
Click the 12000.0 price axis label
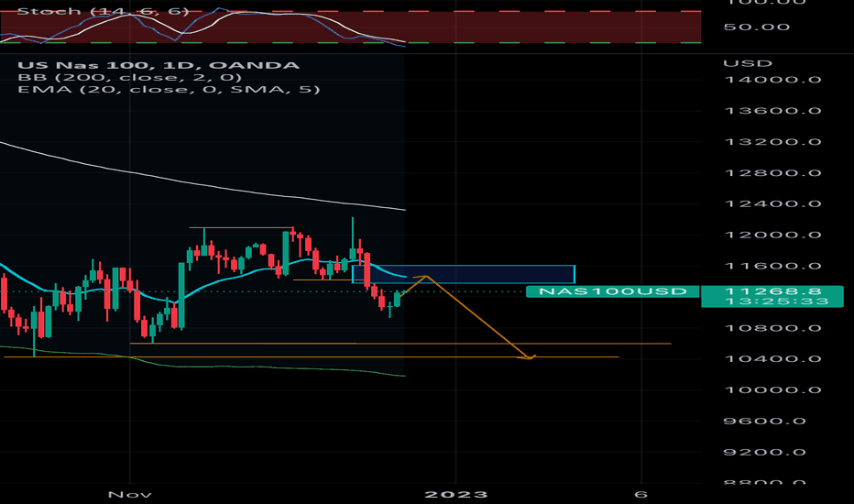point(772,235)
